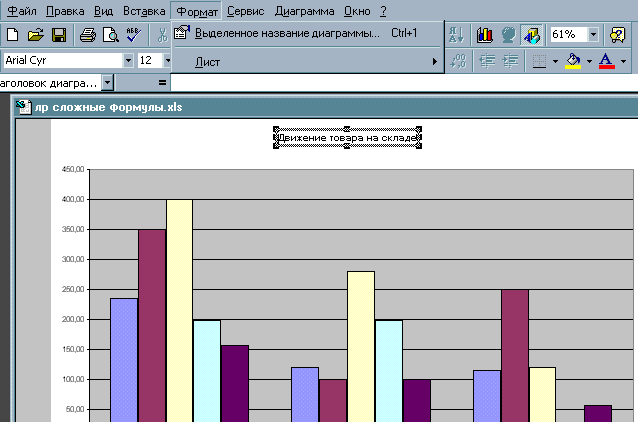Click the decrease decimal icon
This screenshot has width=638, height=422.
point(458,61)
